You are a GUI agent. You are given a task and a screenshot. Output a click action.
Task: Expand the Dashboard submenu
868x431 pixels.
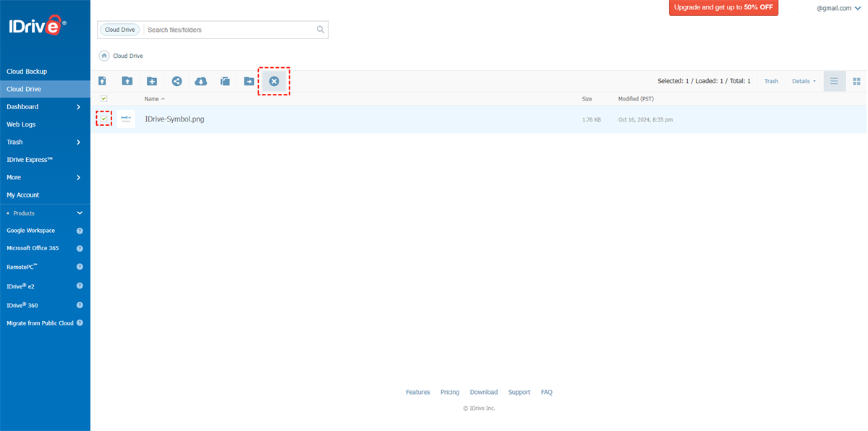pos(79,107)
